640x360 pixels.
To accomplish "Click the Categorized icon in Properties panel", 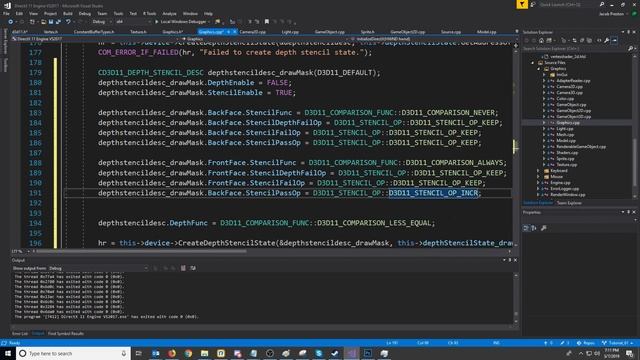I will point(526,228).
